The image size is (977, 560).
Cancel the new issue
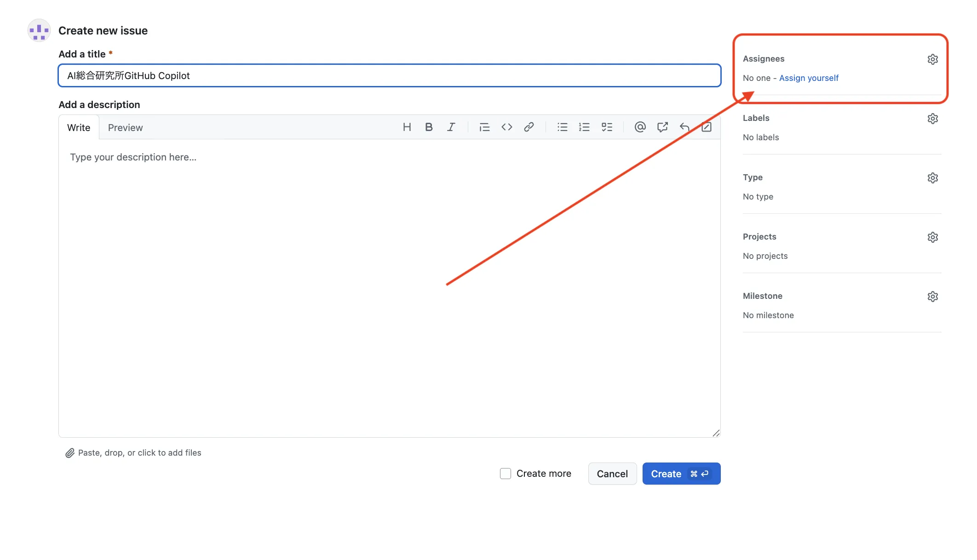[x=612, y=474]
